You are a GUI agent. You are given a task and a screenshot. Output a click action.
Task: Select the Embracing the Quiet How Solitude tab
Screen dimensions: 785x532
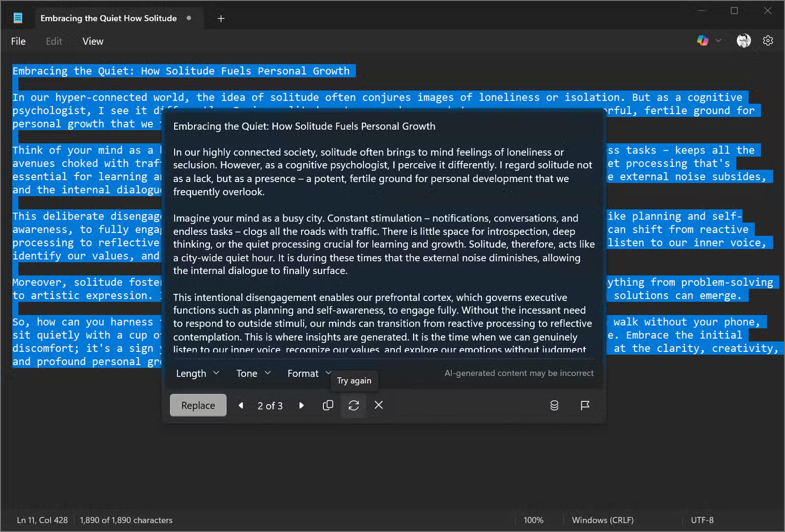pyautogui.click(x=108, y=18)
